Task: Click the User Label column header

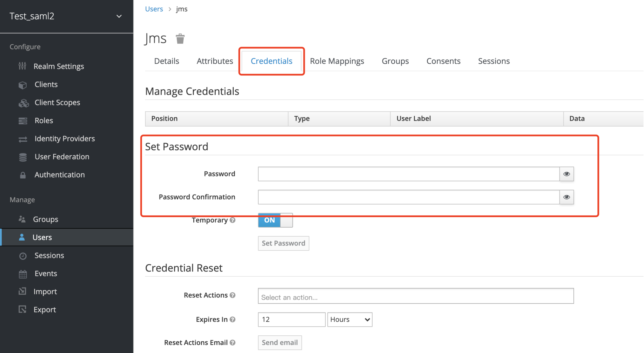Action: tap(477, 119)
